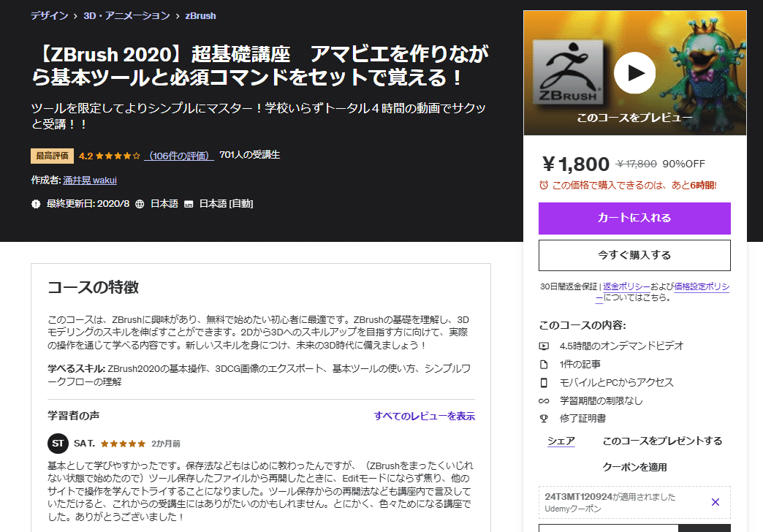763x532 pixels.
Task: Open the zBrush breadcrumb link
Action: tap(200, 15)
